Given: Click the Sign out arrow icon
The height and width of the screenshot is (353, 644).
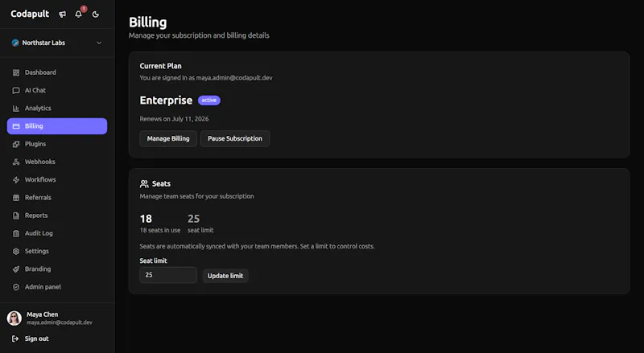Looking at the screenshot, I should tap(15, 339).
